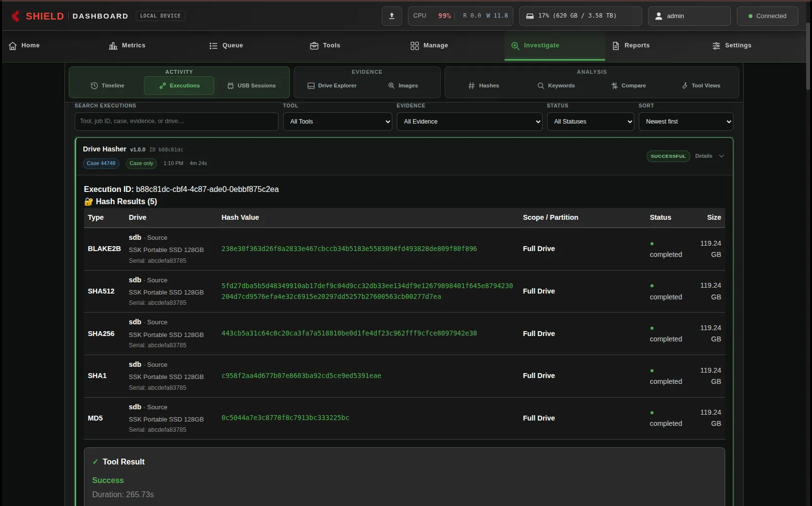Screen dimensions: 812x506
Task: Click the upload arrow icon button
Action: [392, 16]
